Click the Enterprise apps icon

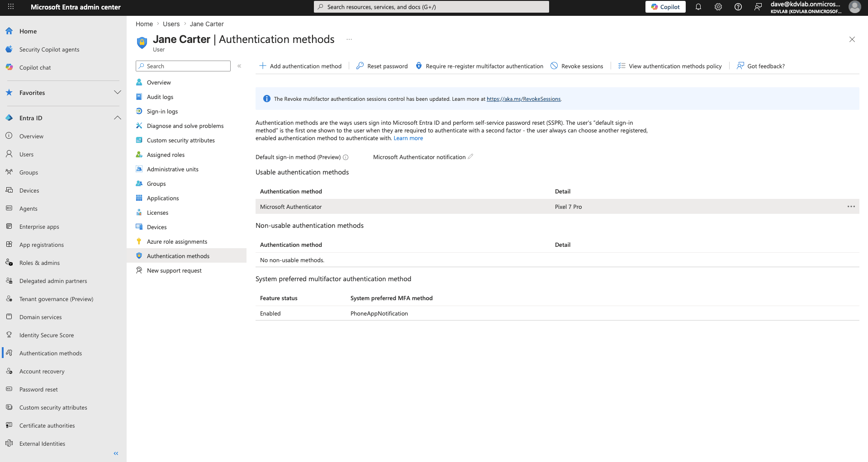click(9, 226)
